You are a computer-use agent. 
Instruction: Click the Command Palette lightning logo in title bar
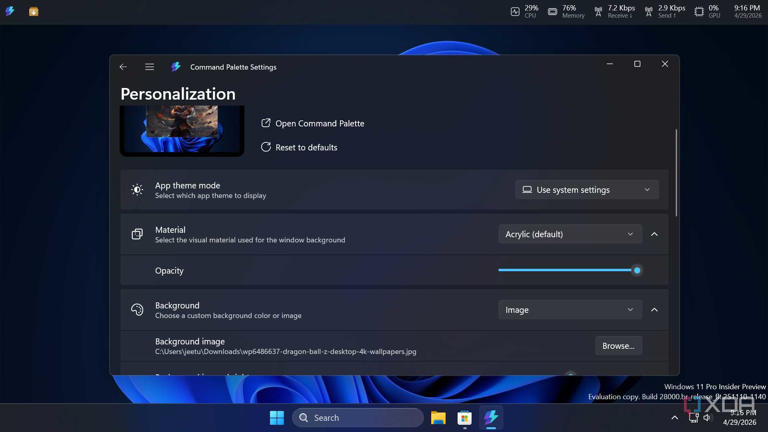point(176,67)
